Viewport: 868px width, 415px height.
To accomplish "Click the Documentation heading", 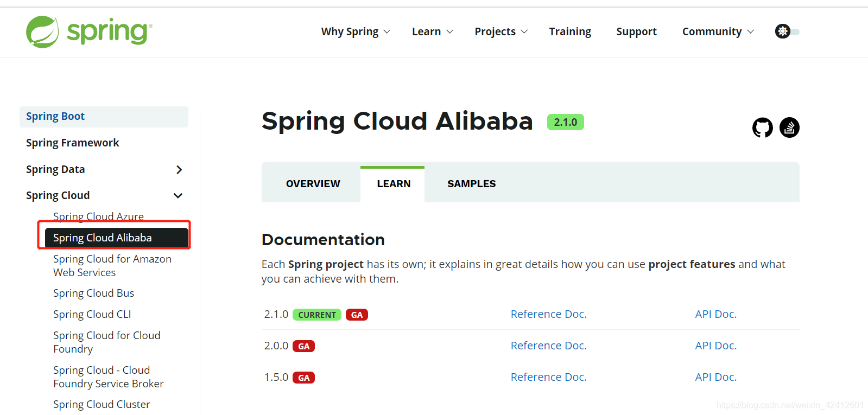I will [323, 239].
